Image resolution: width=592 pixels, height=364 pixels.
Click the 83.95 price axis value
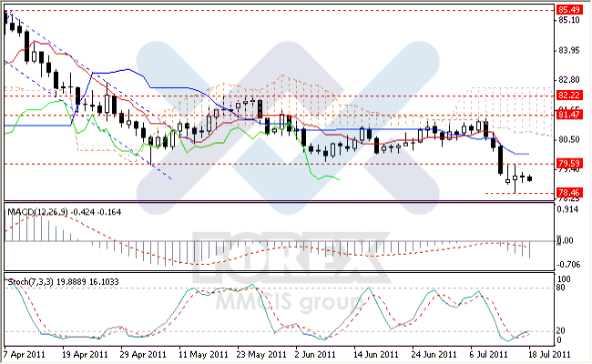point(569,50)
